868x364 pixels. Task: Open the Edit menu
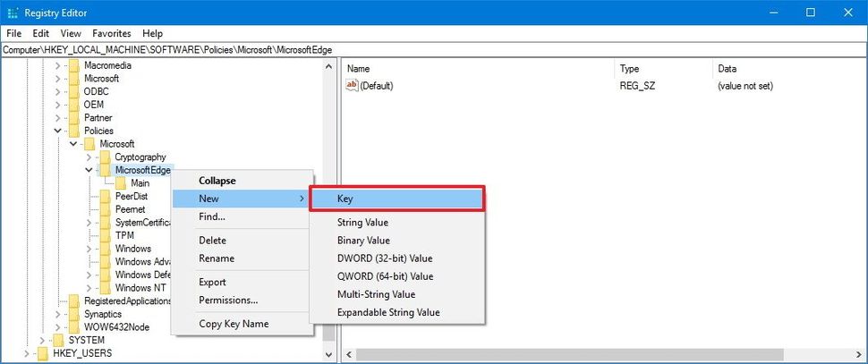pos(41,33)
